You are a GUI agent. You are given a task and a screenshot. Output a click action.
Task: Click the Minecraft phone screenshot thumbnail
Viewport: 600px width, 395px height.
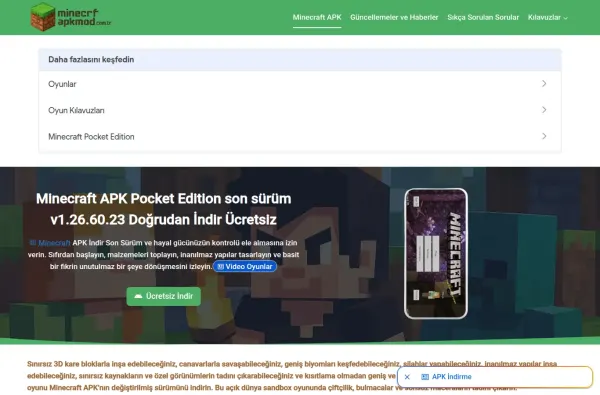(x=436, y=253)
